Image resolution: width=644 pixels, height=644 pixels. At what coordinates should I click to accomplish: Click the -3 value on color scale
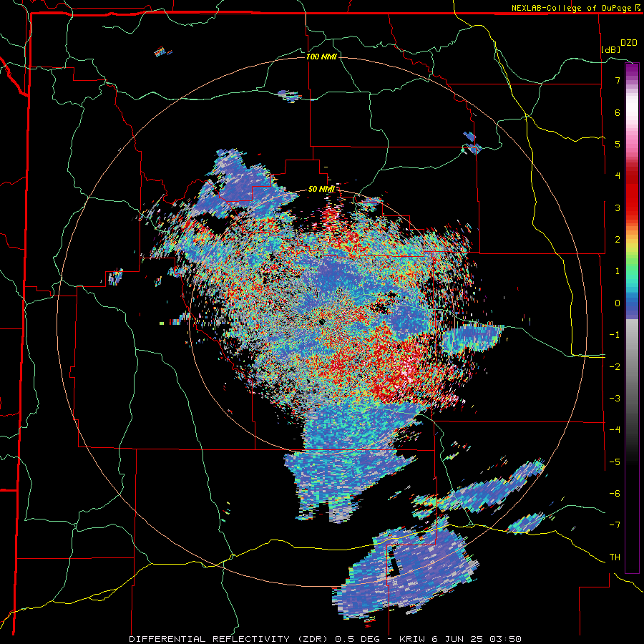pos(615,398)
